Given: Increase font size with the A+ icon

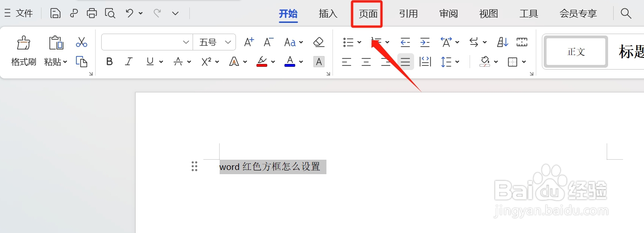Looking at the screenshot, I should [x=249, y=42].
